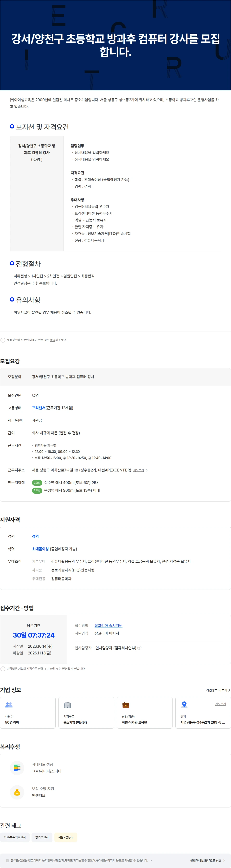Click 성수역 에서 400m subway text
This screenshot has height=868, width=231.
tap(71, 483)
